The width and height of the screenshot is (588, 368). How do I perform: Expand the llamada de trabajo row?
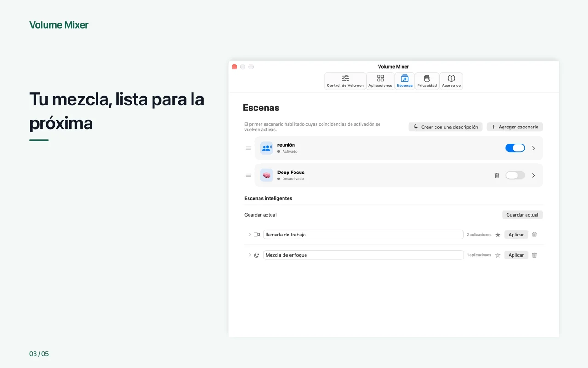pyautogui.click(x=250, y=235)
